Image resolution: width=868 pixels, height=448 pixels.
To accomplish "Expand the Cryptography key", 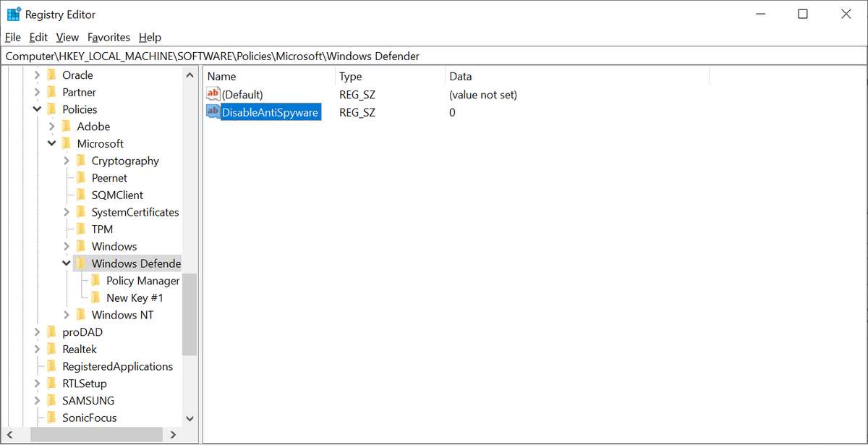I will (x=67, y=161).
